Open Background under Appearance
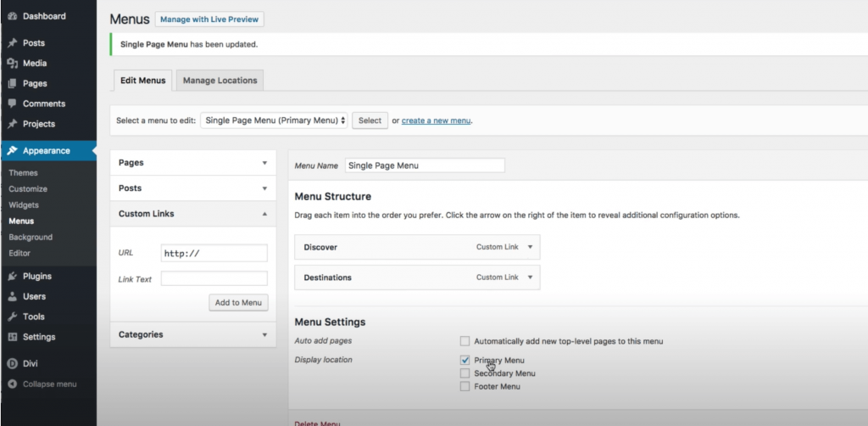868x426 pixels. point(31,237)
